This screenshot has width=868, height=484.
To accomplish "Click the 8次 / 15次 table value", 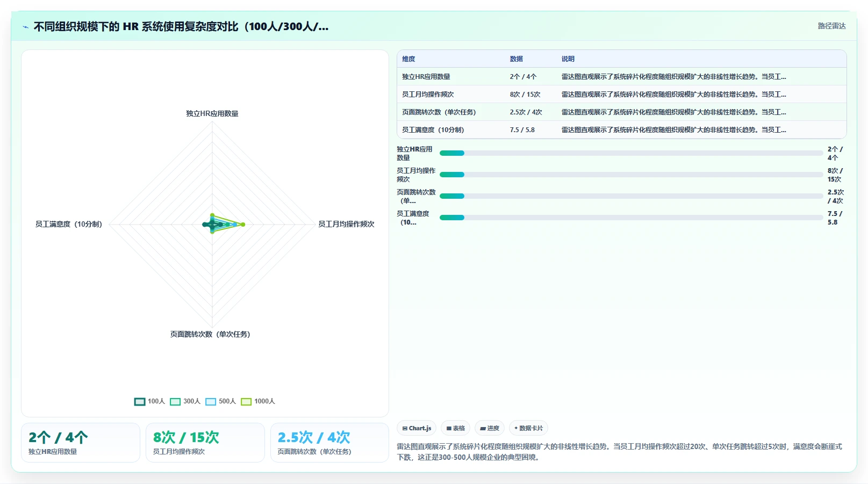I will (x=525, y=95).
